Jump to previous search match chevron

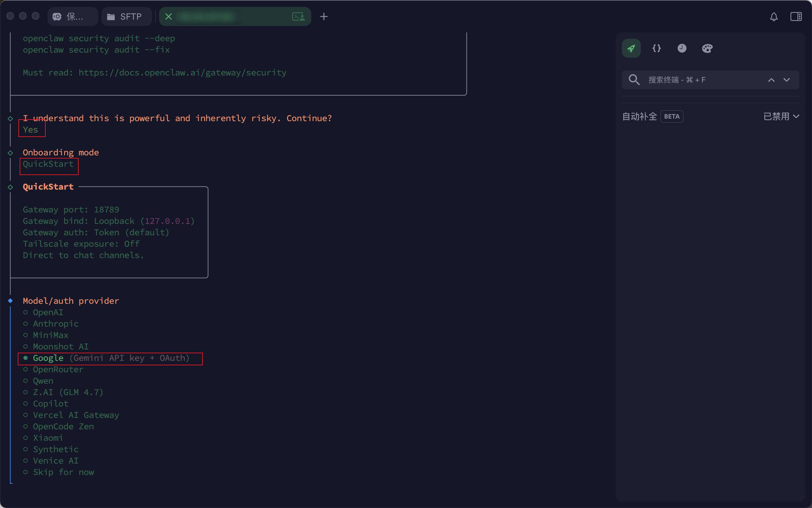point(771,80)
